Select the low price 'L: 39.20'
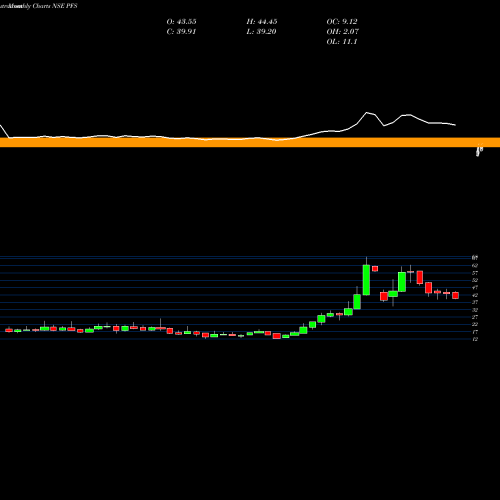Image resolution: width=500 pixels, height=500 pixels. (x=262, y=32)
